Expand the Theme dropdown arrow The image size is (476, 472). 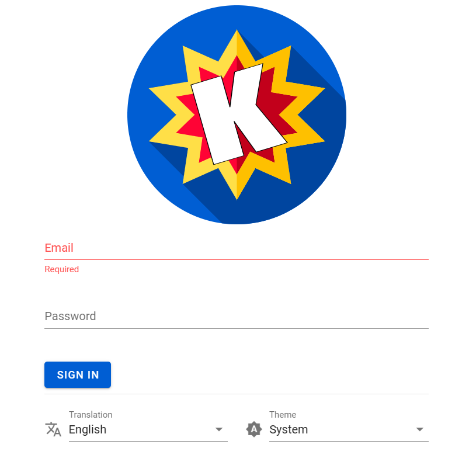click(x=419, y=429)
